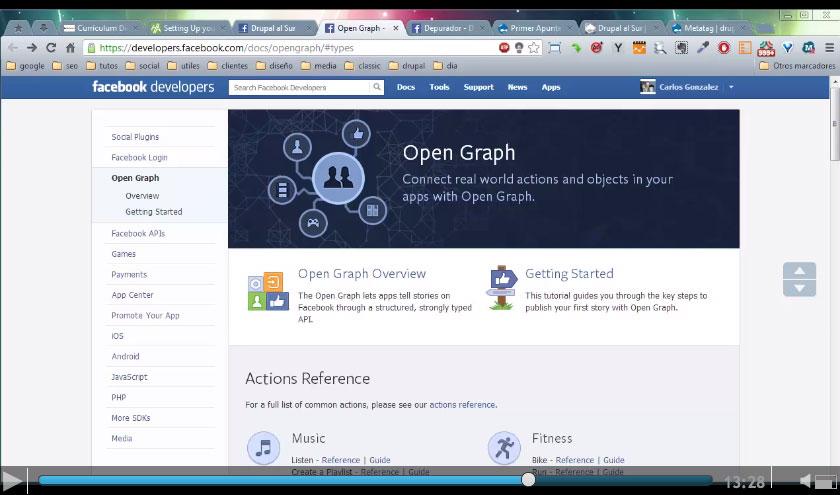Open Support in Facebook developers nav
This screenshot has width=840, height=495.
[478, 87]
